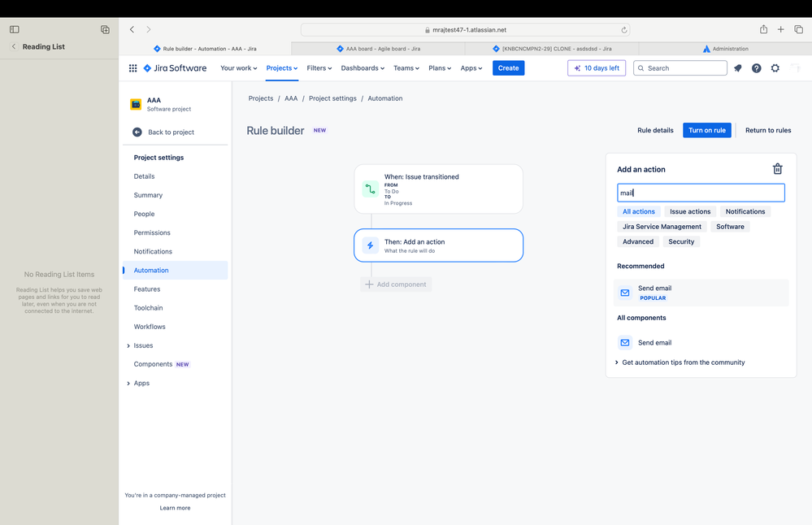This screenshot has width=812, height=525.
Task: Open the Dashboards dropdown
Action: 363,68
